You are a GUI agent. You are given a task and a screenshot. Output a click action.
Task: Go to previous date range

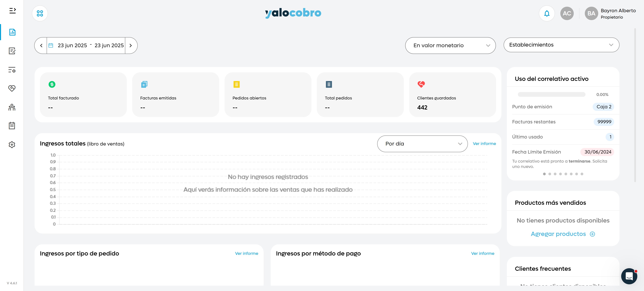point(41,45)
